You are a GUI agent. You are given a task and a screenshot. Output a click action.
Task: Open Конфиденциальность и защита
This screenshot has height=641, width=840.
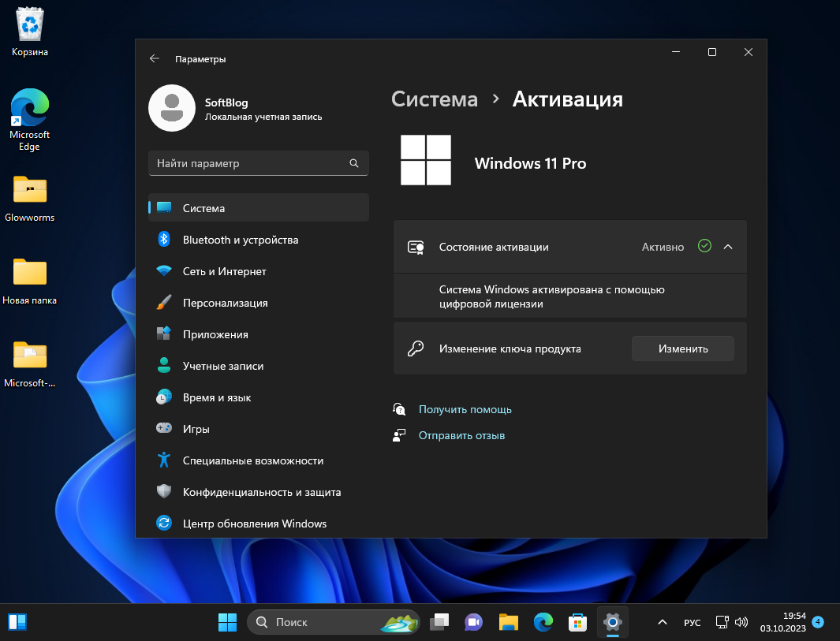coord(259,492)
